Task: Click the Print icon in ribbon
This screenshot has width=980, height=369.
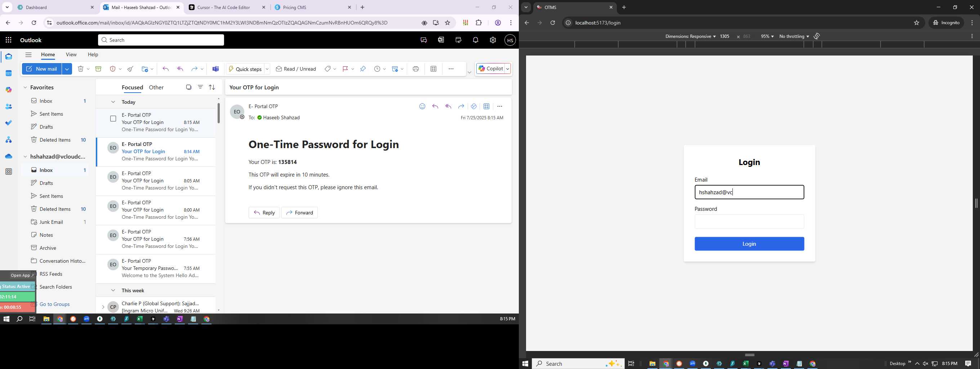Action: pos(416,69)
